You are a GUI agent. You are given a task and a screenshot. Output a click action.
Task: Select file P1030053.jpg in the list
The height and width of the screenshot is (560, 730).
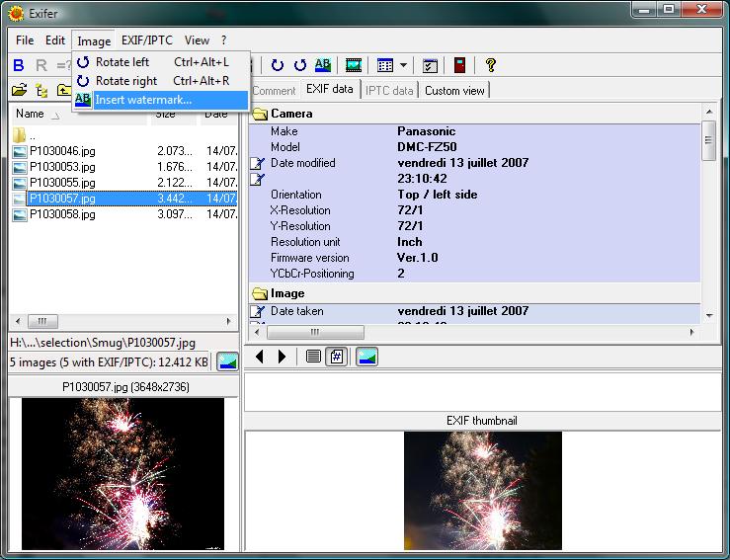tap(61, 167)
